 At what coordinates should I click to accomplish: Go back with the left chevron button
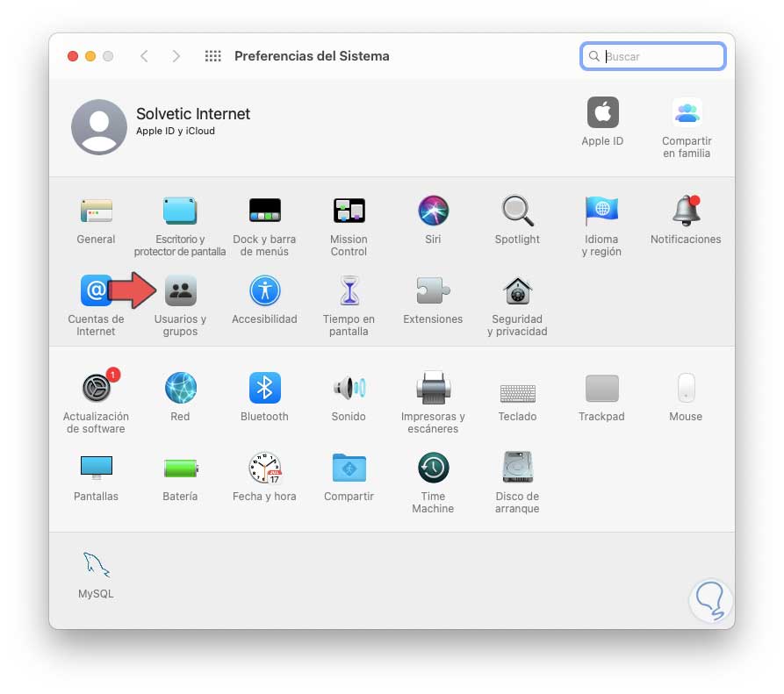(x=144, y=56)
